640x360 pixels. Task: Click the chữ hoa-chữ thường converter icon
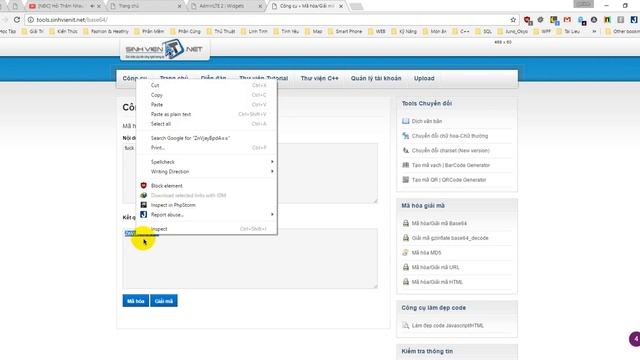pyautogui.click(x=405, y=136)
